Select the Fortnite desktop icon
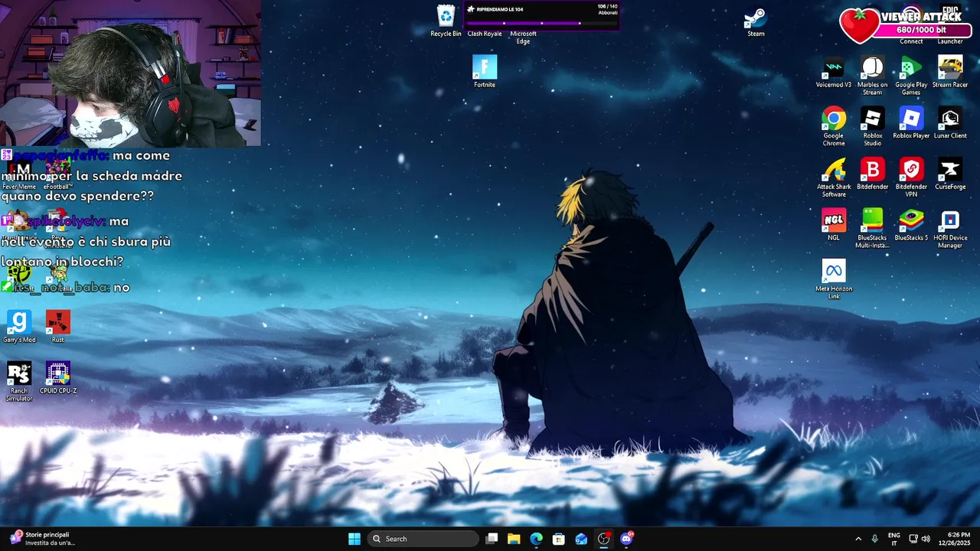This screenshot has width=980, height=551. pyautogui.click(x=485, y=71)
